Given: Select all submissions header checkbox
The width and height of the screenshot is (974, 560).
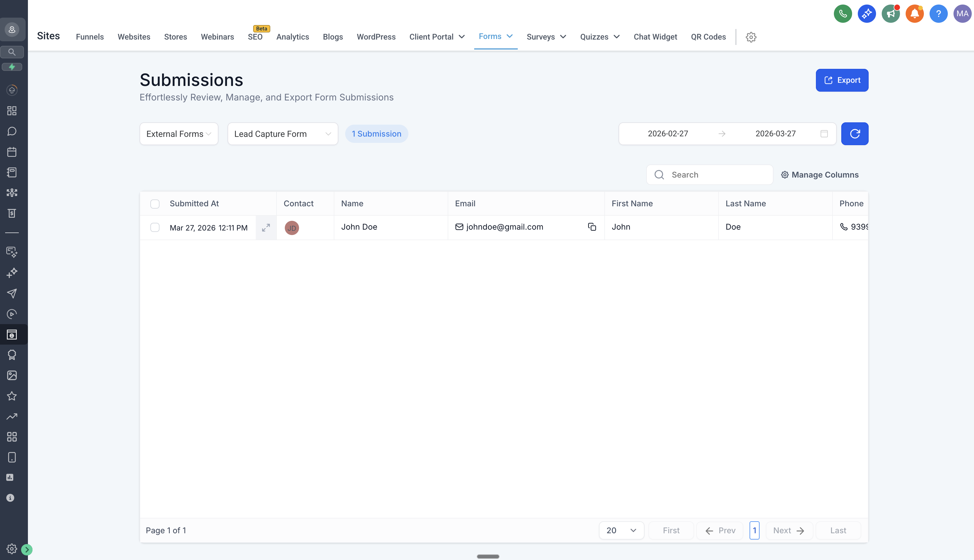Looking at the screenshot, I should click(155, 204).
